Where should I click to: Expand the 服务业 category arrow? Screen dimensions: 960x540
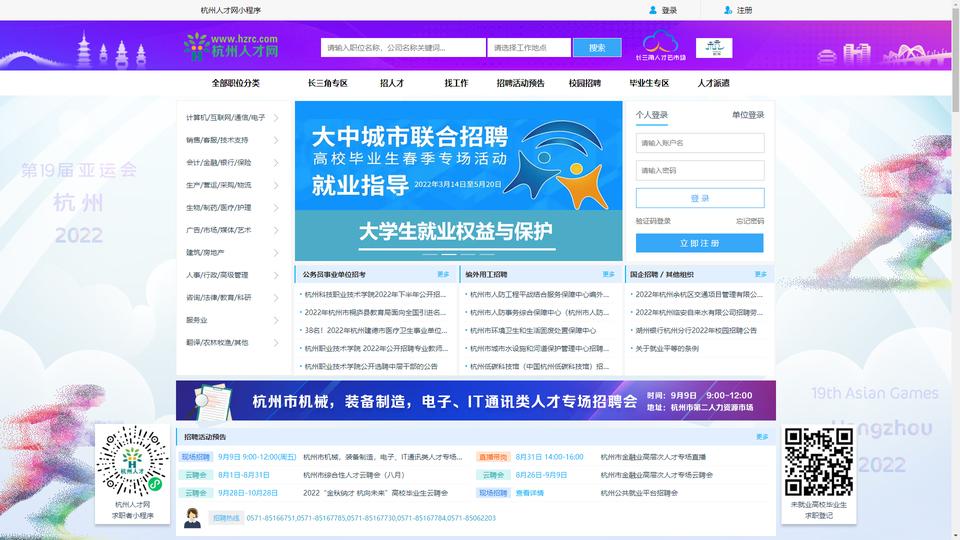pyautogui.click(x=276, y=320)
